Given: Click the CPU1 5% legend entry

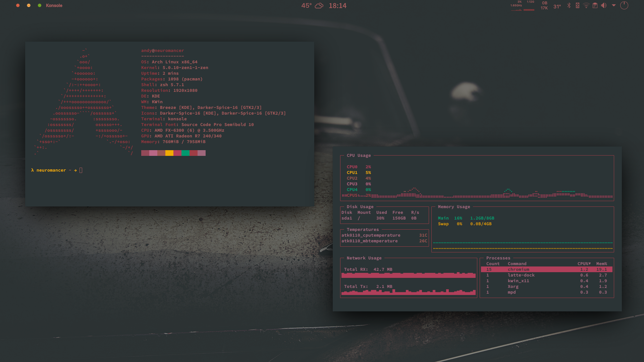Looking at the screenshot, I should (359, 173).
